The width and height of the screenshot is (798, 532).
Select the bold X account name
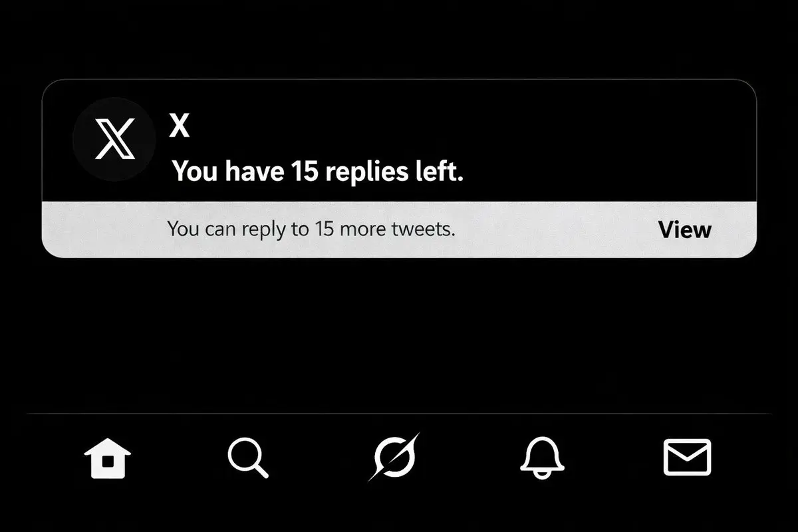click(180, 125)
